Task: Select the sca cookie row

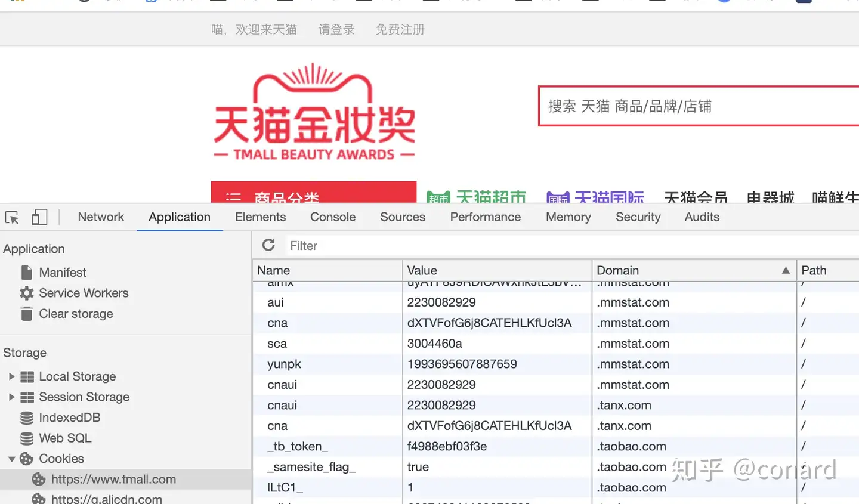Action: 556,344
